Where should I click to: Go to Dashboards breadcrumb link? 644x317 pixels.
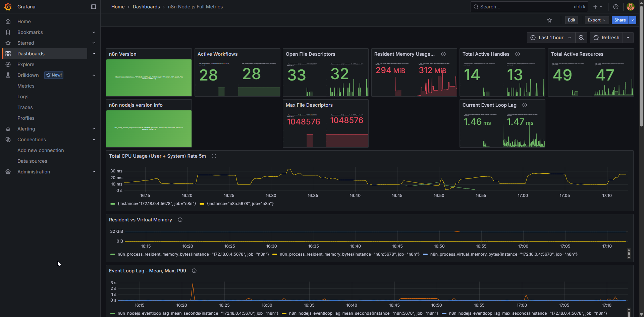point(146,7)
